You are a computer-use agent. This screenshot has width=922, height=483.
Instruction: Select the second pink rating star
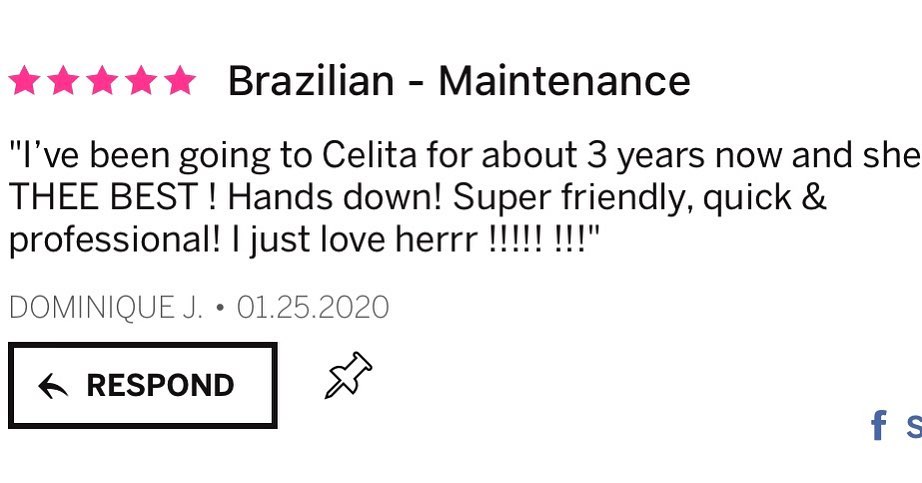click(63, 81)
